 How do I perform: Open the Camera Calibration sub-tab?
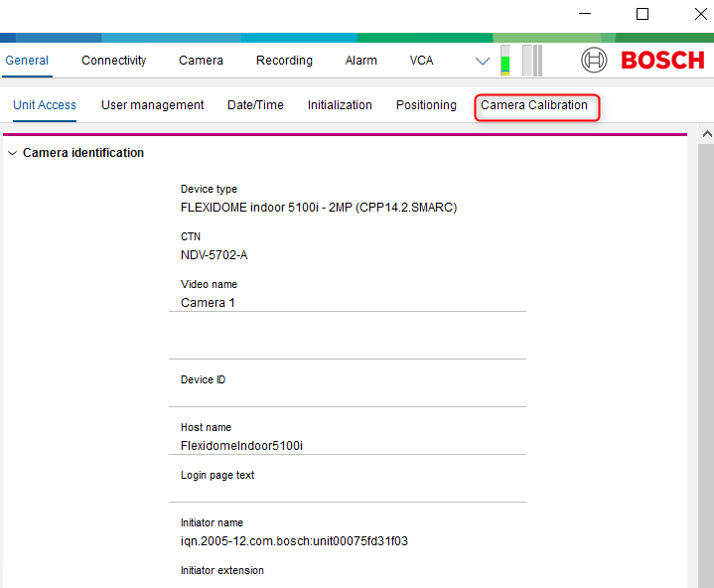[x=534, y=105]
